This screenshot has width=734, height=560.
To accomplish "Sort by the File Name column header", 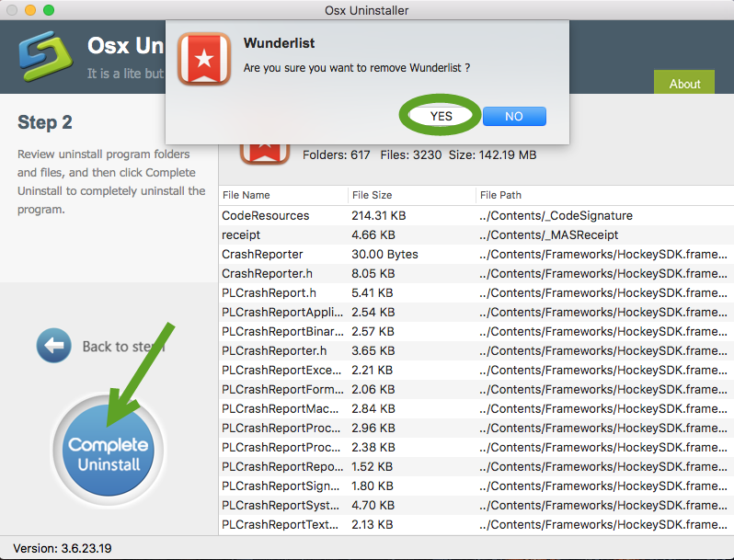I will click(x=282, y=195).
